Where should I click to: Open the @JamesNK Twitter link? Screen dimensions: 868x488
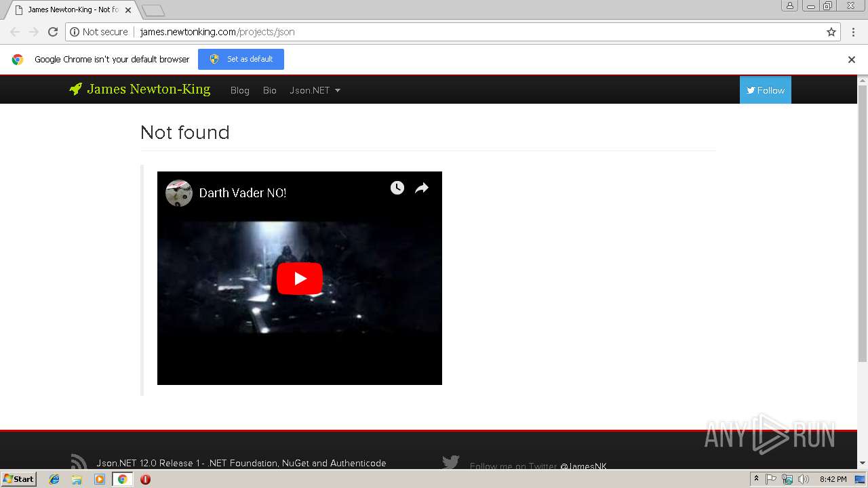coord(583,466)
